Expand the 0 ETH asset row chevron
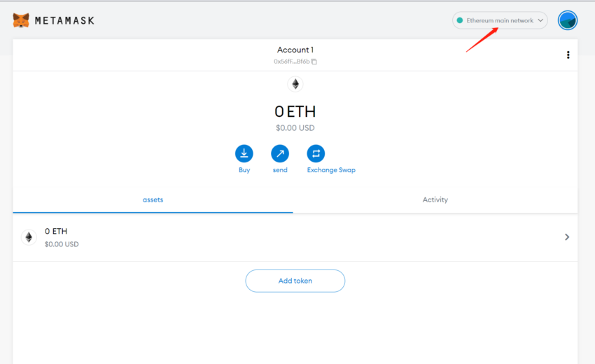Image resolution: width=595 pixels, height=364 pixels. [567, 237]
